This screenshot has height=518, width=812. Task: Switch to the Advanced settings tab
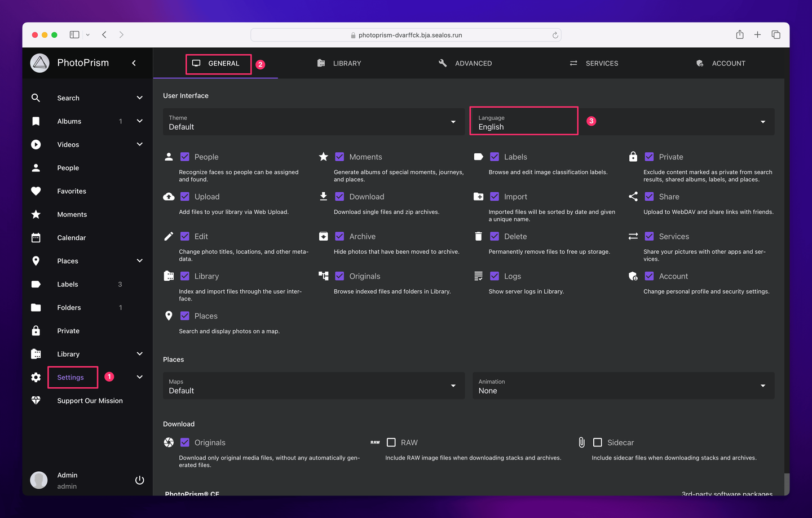(465, 63)
